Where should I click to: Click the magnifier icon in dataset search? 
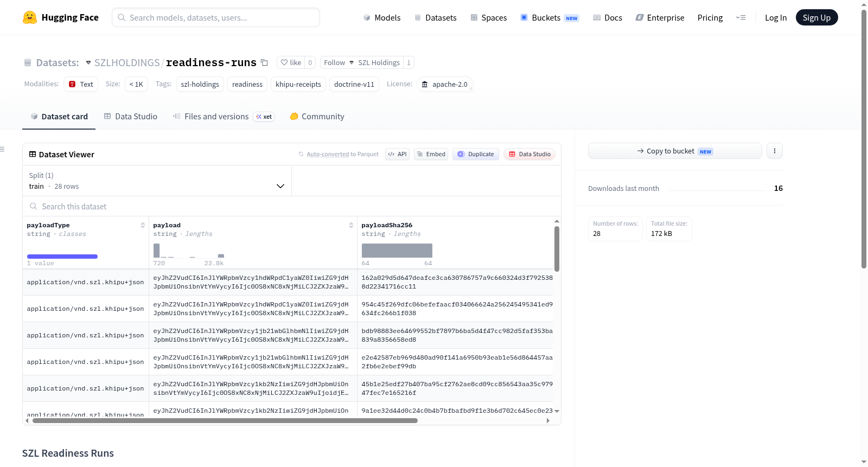pyautogui.click(x=34, y=206)
